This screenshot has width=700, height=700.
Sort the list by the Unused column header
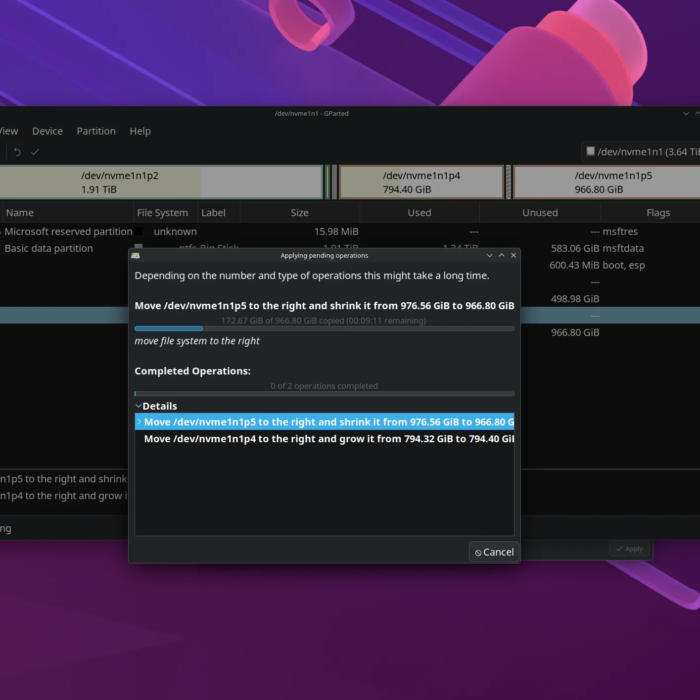(x=540, y=212)
